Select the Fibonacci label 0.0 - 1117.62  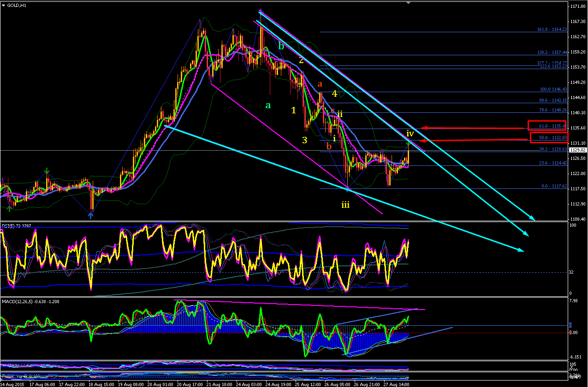point(555,186)
